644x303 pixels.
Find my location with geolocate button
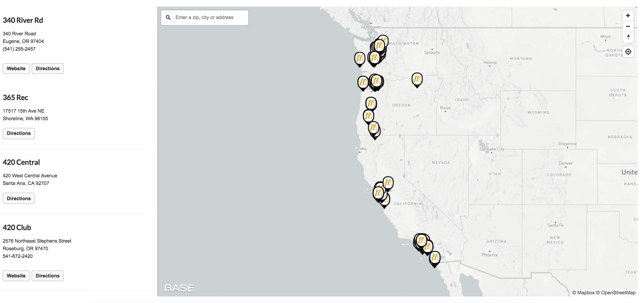628,52
